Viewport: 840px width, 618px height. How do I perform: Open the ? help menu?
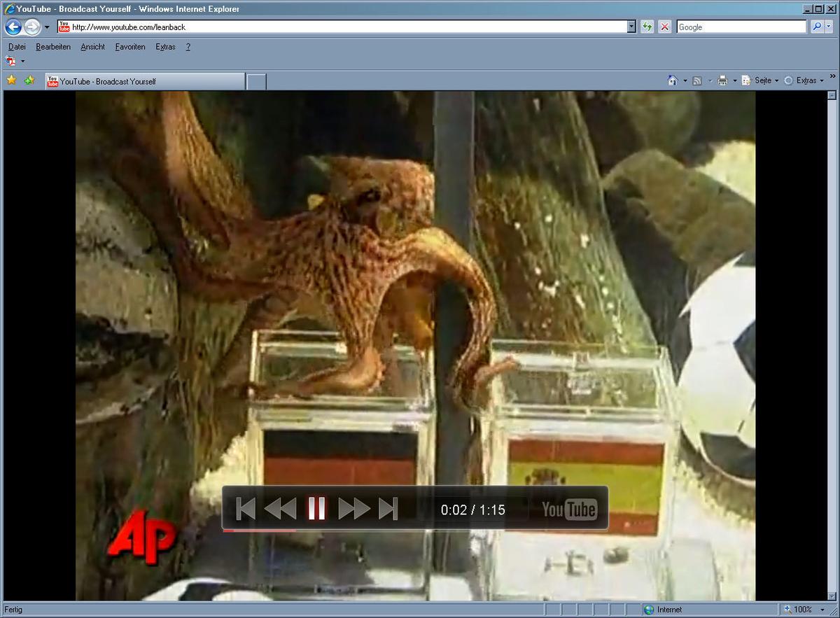point(188,47)
